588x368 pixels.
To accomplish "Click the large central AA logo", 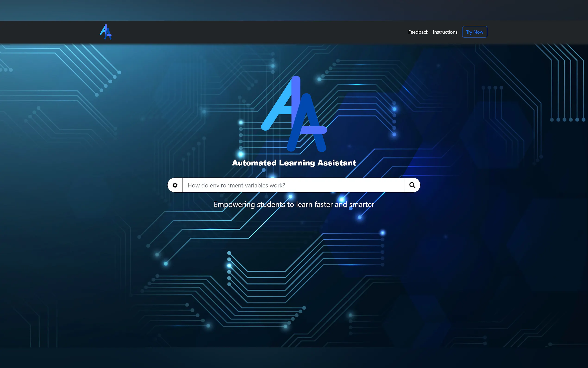I will coord(294,114).
